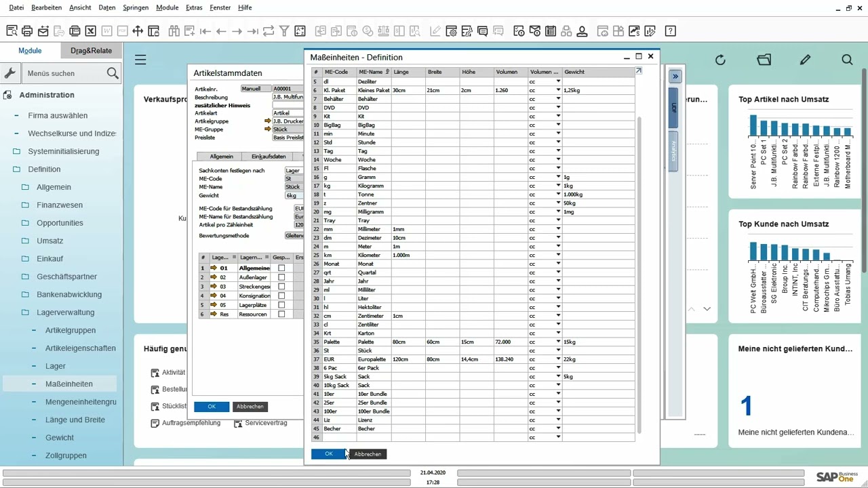This screenshot has height=488, width=868.
Task: Click the Add record toolbar icon
Action: [189, 31]
